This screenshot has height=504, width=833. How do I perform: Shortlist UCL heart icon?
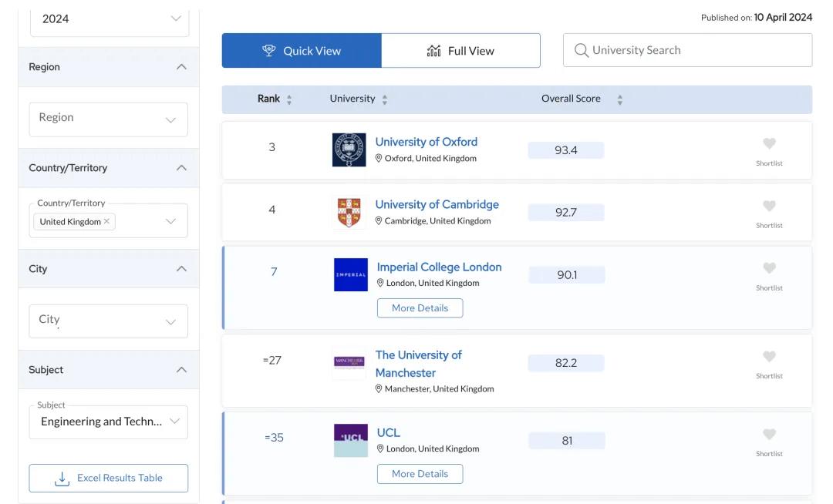(x=769, y=434)
